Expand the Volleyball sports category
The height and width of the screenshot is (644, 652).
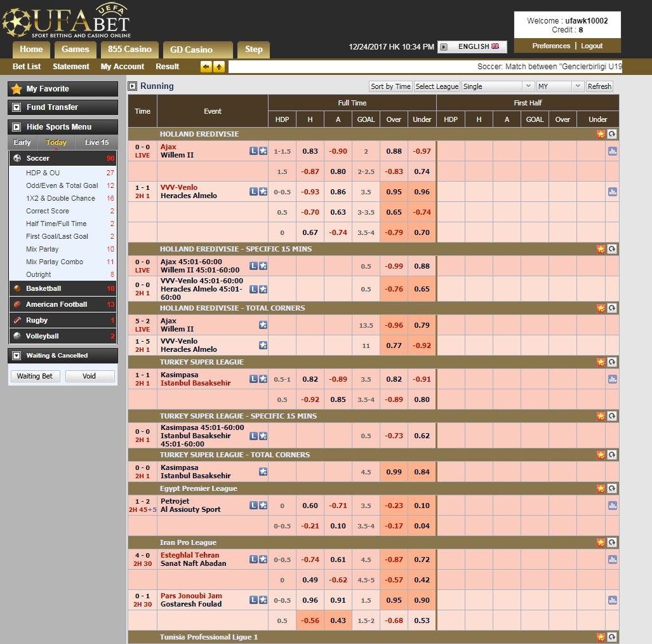click(x=63, y=336)
